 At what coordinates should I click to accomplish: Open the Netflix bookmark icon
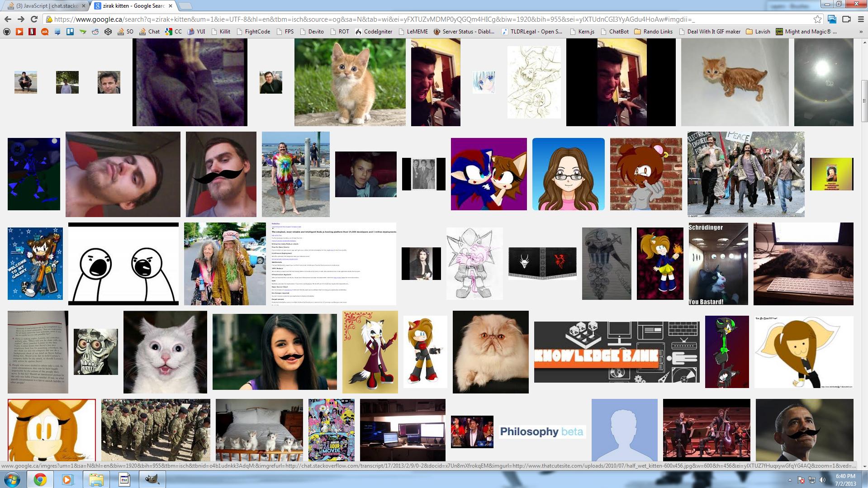point(32,32)
